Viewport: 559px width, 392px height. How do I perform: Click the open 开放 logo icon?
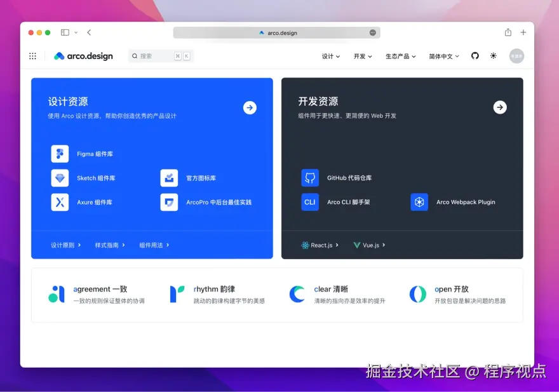click(418, 294)
